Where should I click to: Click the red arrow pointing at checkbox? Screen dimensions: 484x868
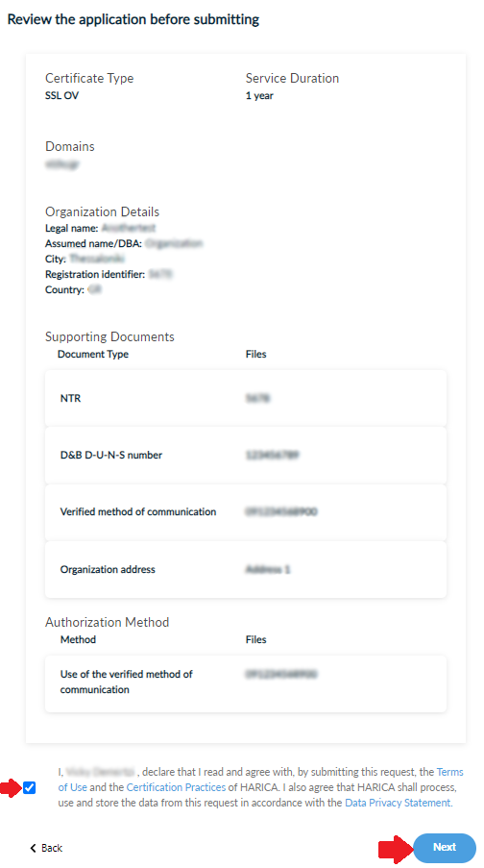(10, 787)
